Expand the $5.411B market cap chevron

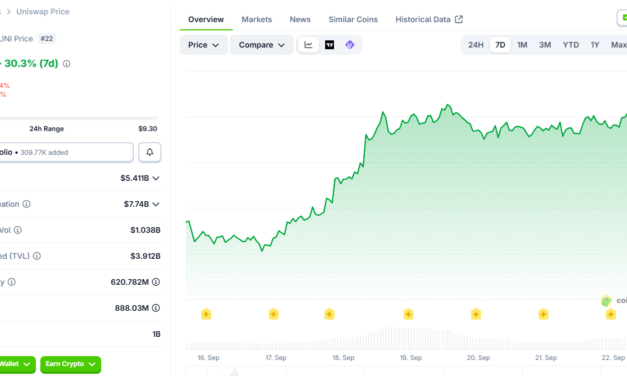coord(156,178)
